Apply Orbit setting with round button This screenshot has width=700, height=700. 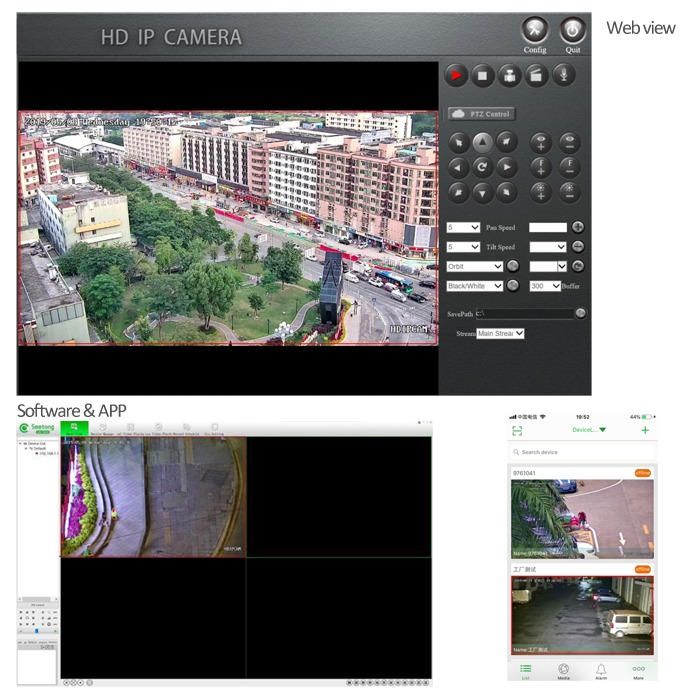pyautogui.click(x=513, y=266)
